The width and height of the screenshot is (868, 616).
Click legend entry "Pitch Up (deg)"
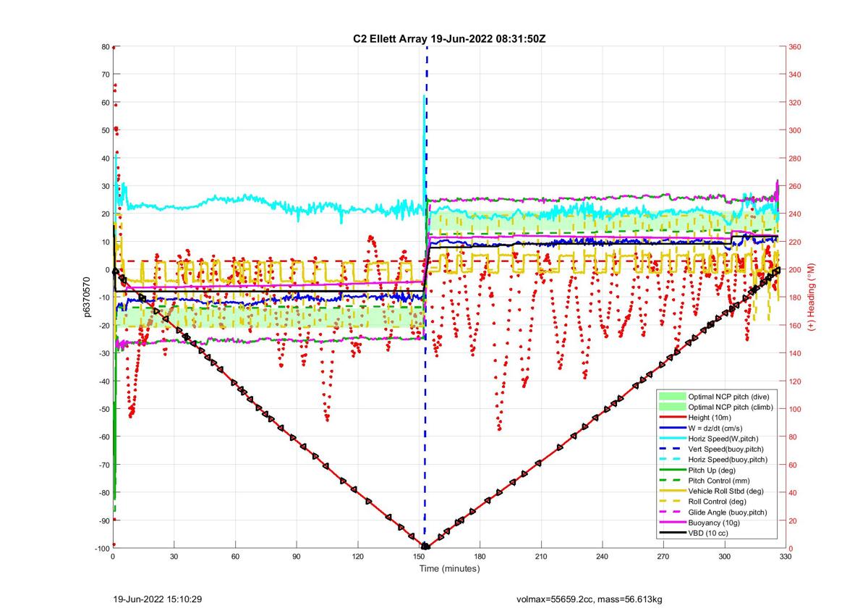pyautogui.click(x=713, y=470)
